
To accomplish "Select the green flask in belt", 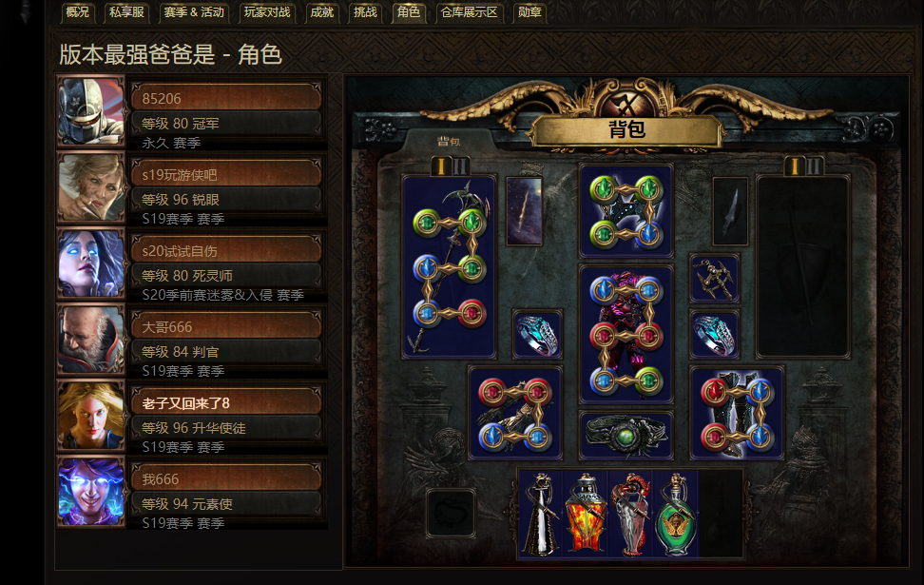I will [x=675, y=515].
